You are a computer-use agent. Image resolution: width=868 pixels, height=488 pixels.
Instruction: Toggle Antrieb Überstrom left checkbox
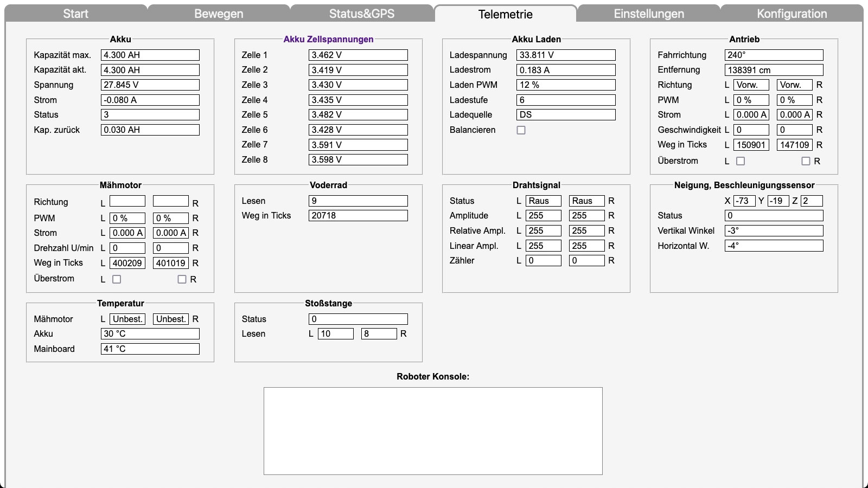coord(741,161)
